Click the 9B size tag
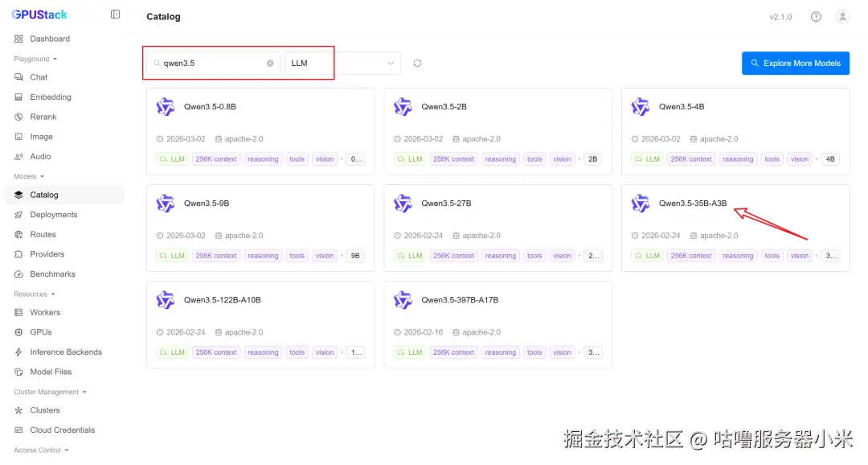 355,256
